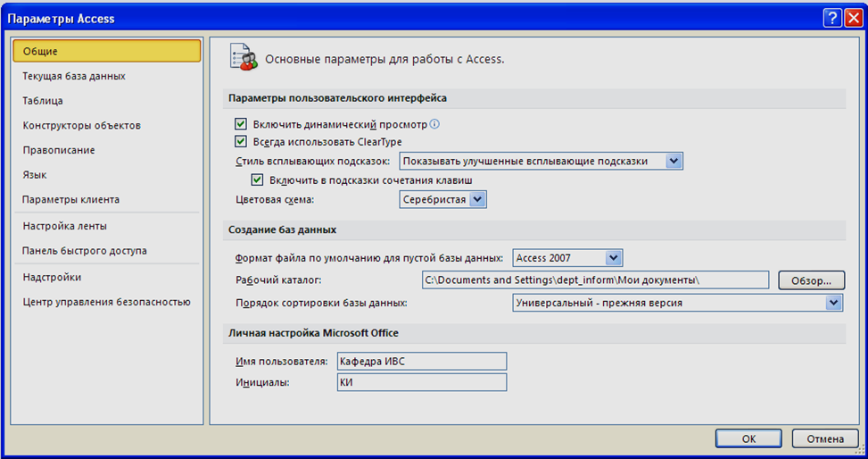This screenshot has height=459, width=868.
Task: Open Правописание settings category
Action: click(x=59, y=150)
